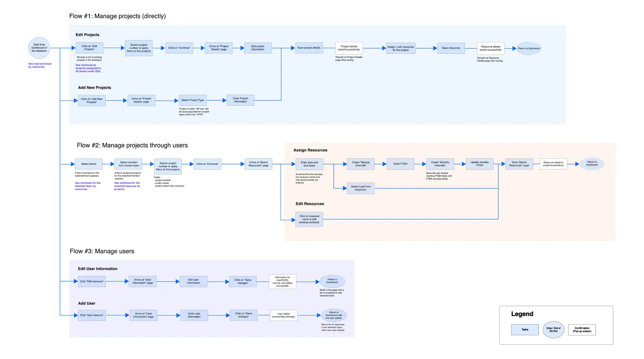Click 'See total workload by resources' purple note

click(x=40, y=65)
